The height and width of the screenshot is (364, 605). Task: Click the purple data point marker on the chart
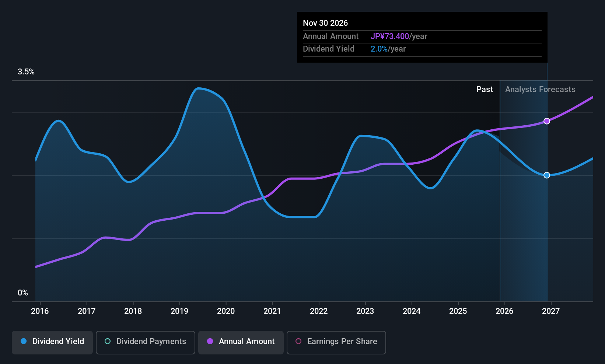click(x=547, y=121)
